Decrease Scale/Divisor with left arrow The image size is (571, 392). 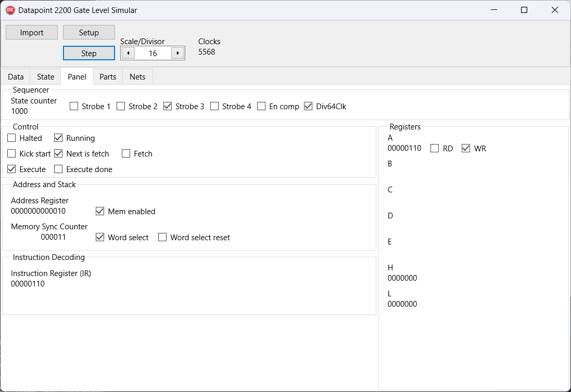click(128, 53)
